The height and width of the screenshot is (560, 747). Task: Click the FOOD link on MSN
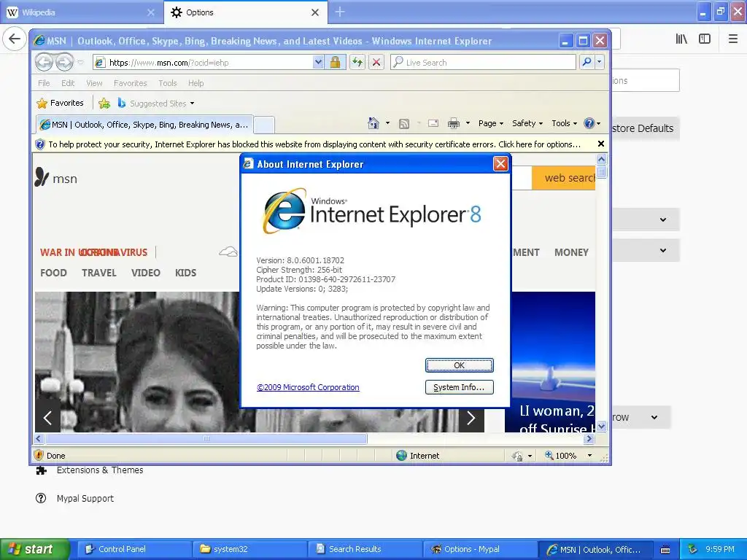tap(53, 273)
